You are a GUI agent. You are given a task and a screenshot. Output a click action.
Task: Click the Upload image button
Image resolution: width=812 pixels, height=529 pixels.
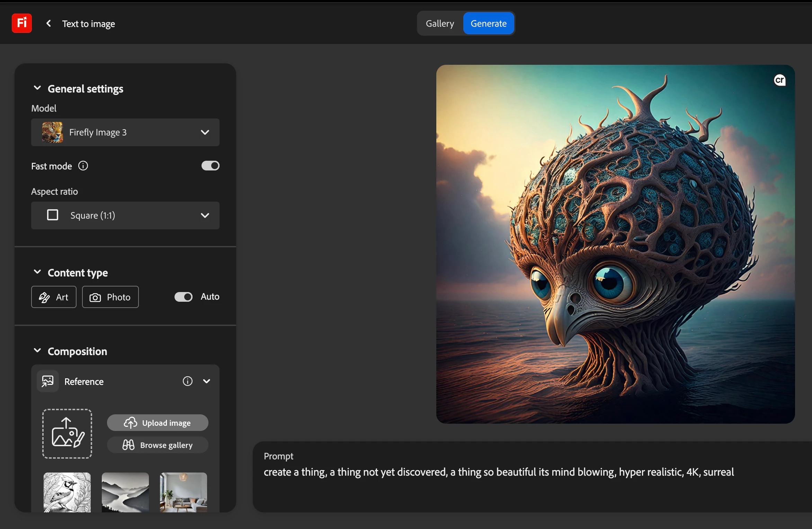158,423
